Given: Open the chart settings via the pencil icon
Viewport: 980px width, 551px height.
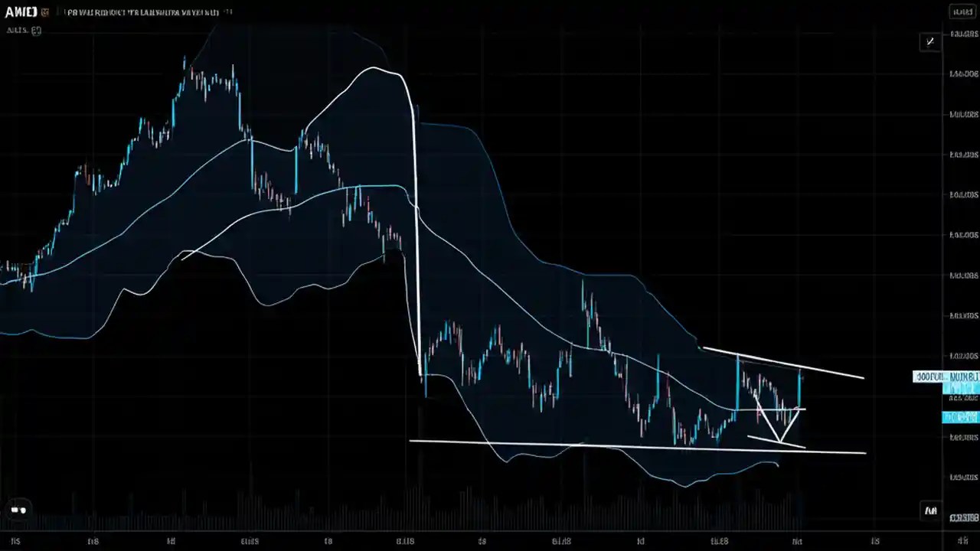Looking at the screenshot, I should (x=929, y=42).
